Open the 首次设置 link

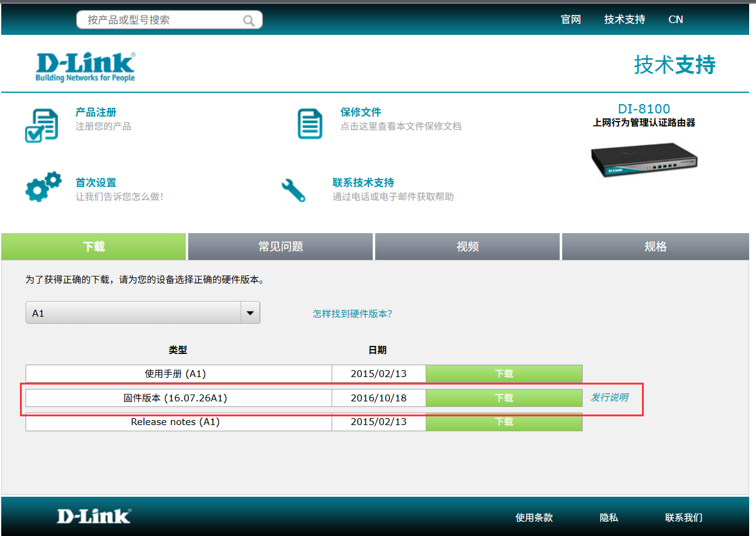[x=96, y=183]
